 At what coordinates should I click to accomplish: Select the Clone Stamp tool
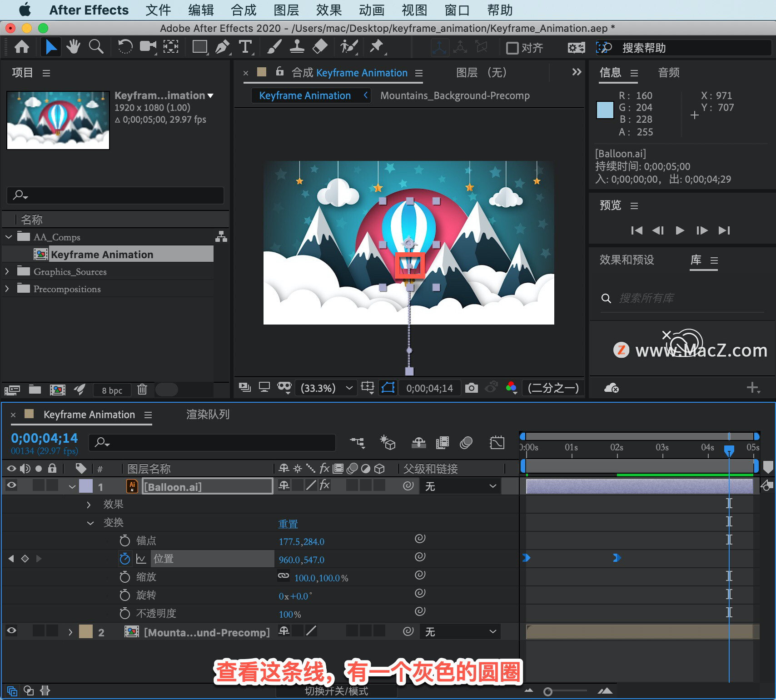tap(297, 47)
